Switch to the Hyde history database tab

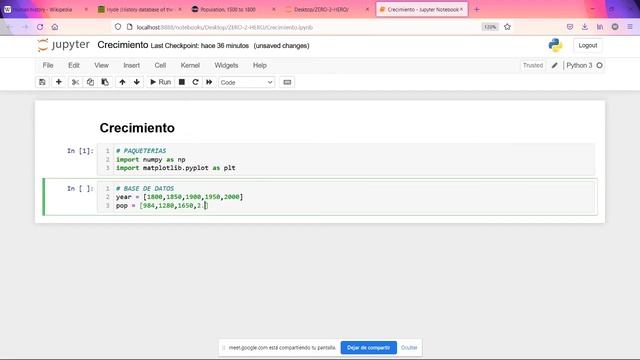pyautogui.click(x=140, y=9)
